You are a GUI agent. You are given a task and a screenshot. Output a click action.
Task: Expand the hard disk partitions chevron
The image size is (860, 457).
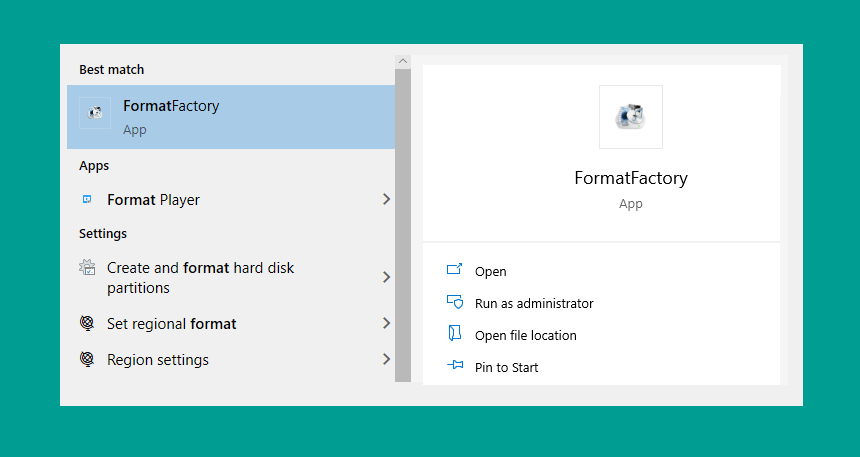(386, 277)
